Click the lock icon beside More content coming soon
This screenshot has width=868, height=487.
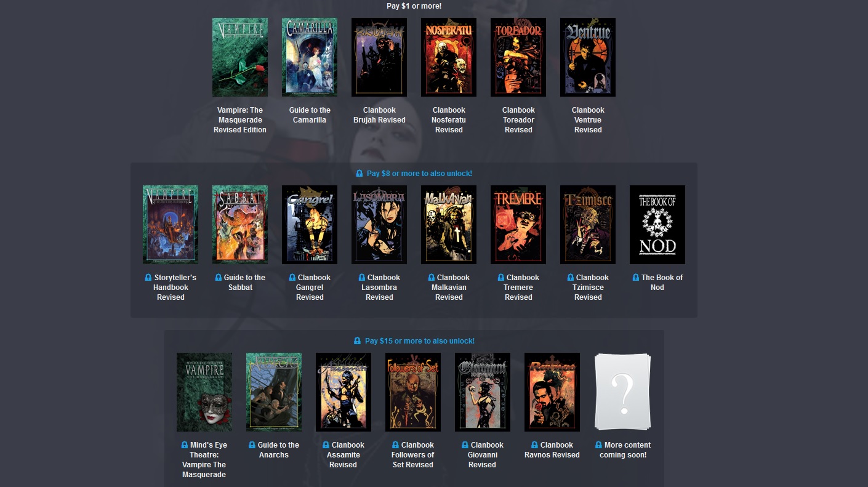599,445
